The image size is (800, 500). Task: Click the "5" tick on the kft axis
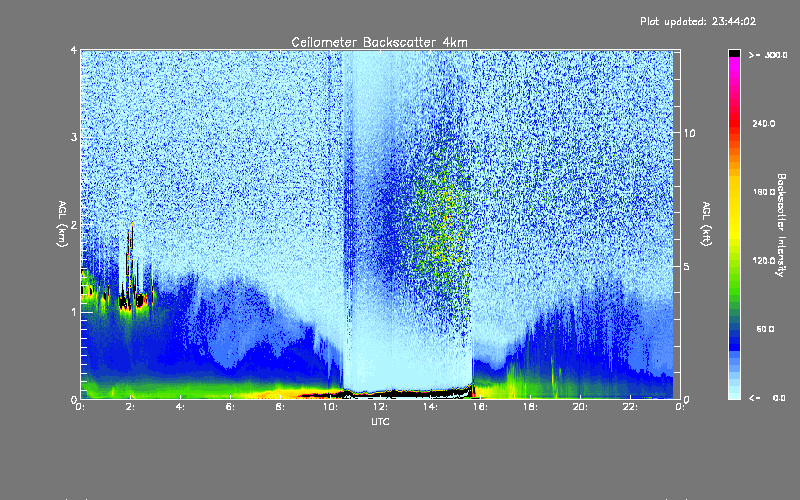click(x=687, y=266)
